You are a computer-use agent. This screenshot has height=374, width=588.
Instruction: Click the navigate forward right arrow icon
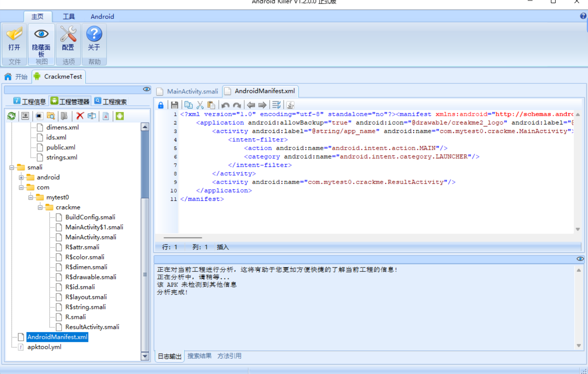pyautogui.click(x=262, y=105)
